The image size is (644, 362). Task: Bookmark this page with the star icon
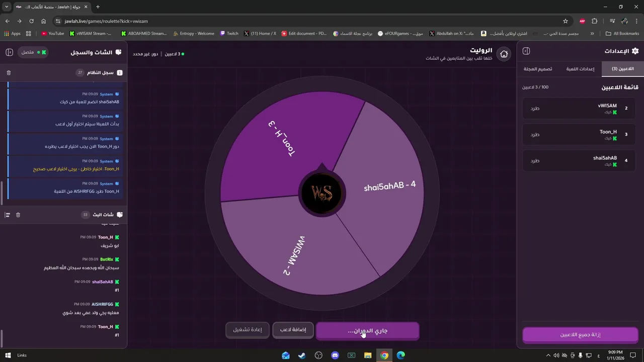[x=566, y=21]
